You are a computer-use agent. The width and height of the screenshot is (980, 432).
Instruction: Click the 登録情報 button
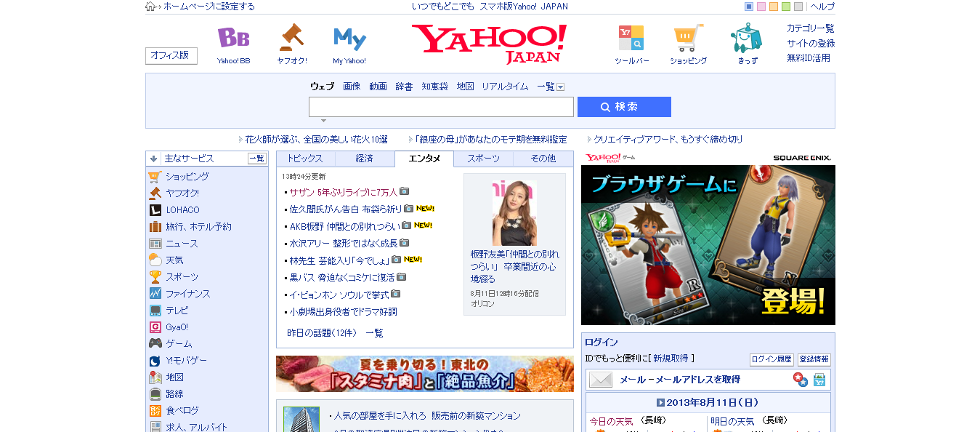[814, 359]
